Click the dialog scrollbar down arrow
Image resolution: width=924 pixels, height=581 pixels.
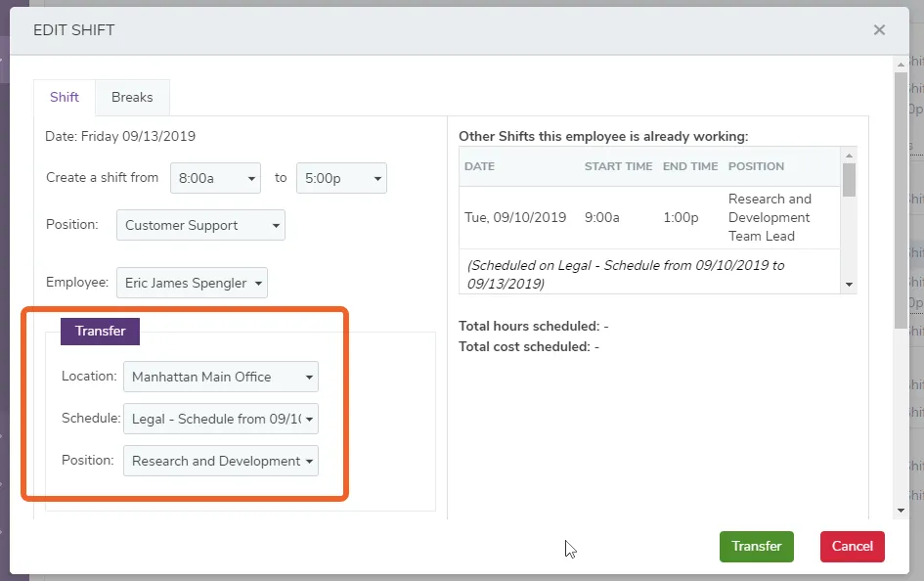[x=901, y=511]
